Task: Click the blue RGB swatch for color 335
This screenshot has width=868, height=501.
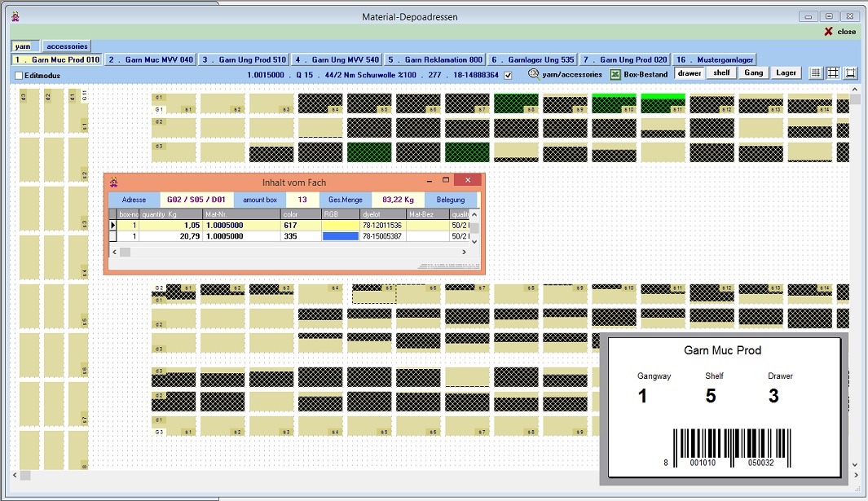Action: [x=340, y=236]
